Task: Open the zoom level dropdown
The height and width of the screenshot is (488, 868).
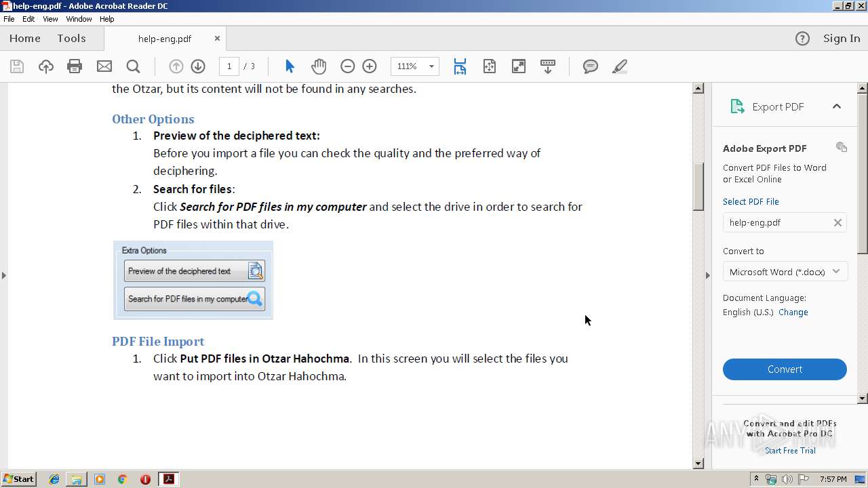Action: (431, 66)
